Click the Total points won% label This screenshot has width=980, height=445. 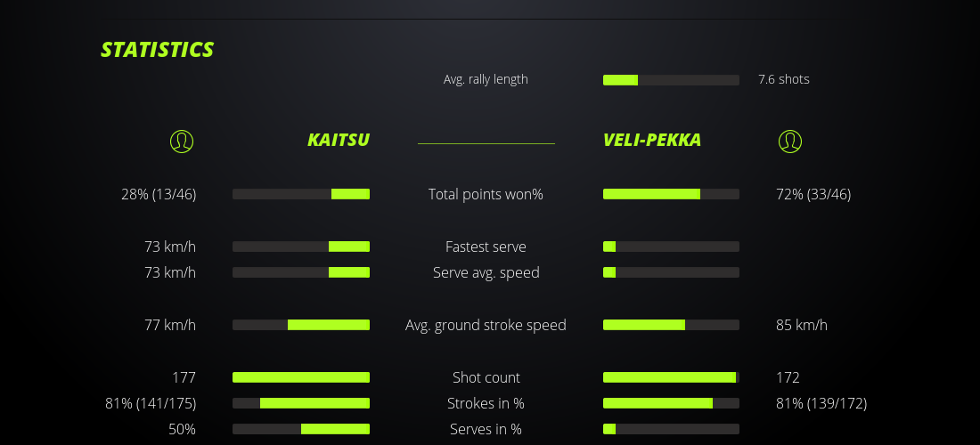pos(486,194)
